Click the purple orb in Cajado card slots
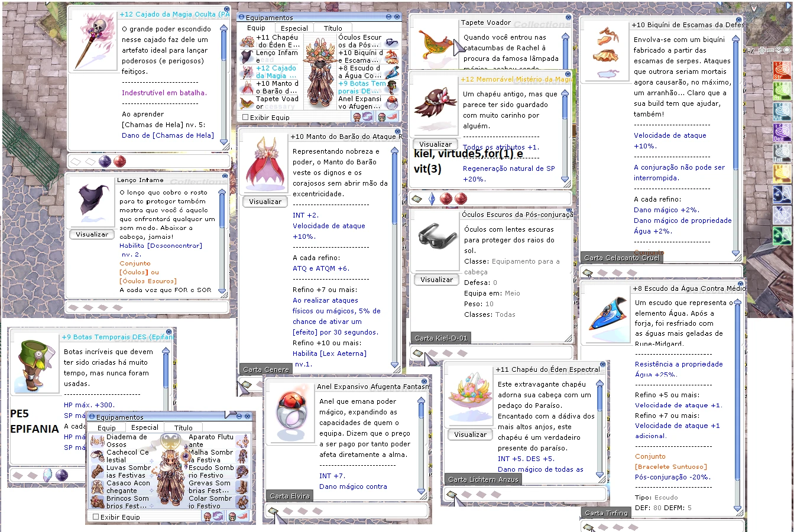Image resolution: width=794 pixels, height=532 pixels. (105, 161)
